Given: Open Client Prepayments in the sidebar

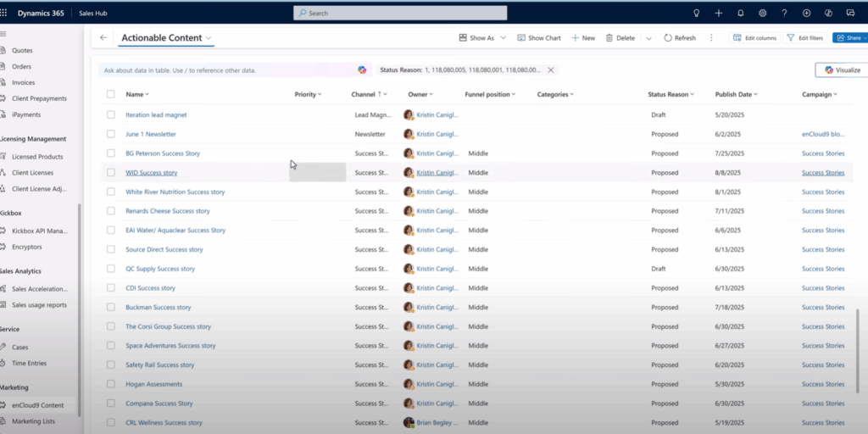Looking at the screenshot, I should coord(39,98).
